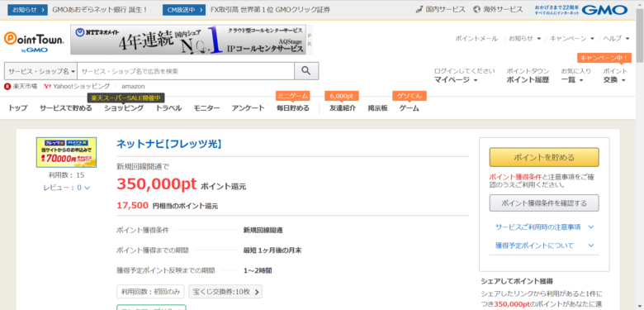Image resolution: width=644 pixels, height=310 pixels.
Task: Click the 宝くじ交換券:10枚 button
Action: pyautogui.click(x=225, y=292)
